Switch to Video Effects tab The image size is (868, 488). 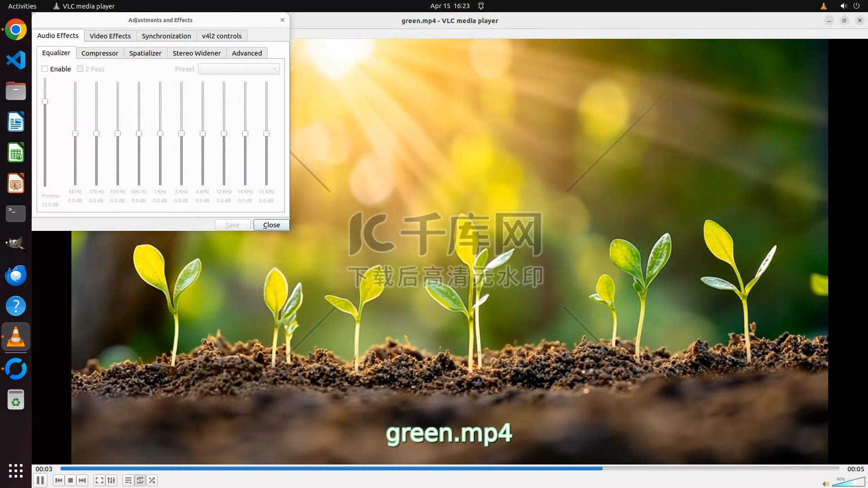(110, 36)
